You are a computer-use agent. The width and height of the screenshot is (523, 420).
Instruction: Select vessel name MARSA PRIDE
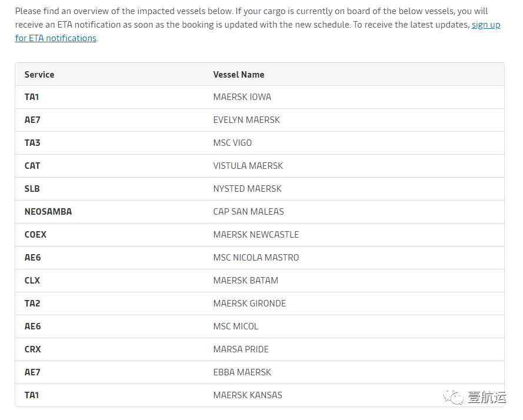[241, 349]
